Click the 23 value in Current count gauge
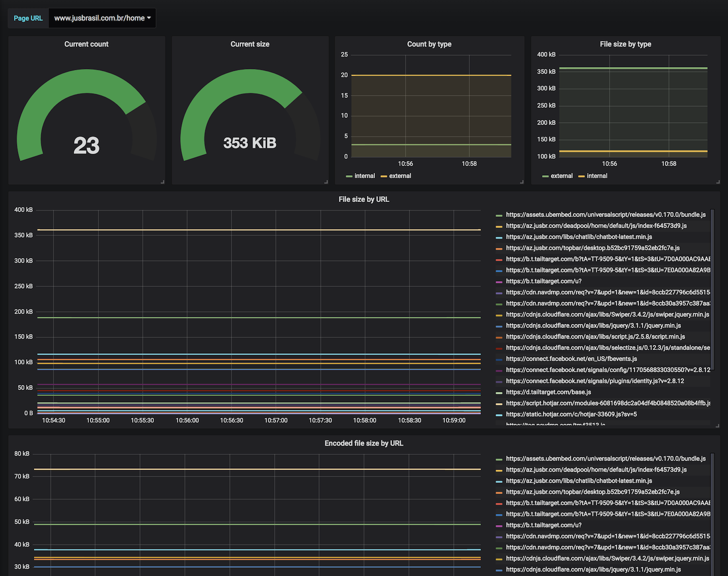728x576 pixels. click(x=86, y=146)
